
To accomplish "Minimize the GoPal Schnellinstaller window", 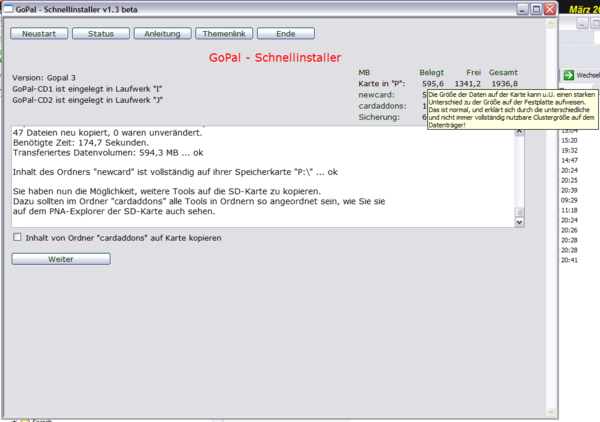I will point(522,9).
